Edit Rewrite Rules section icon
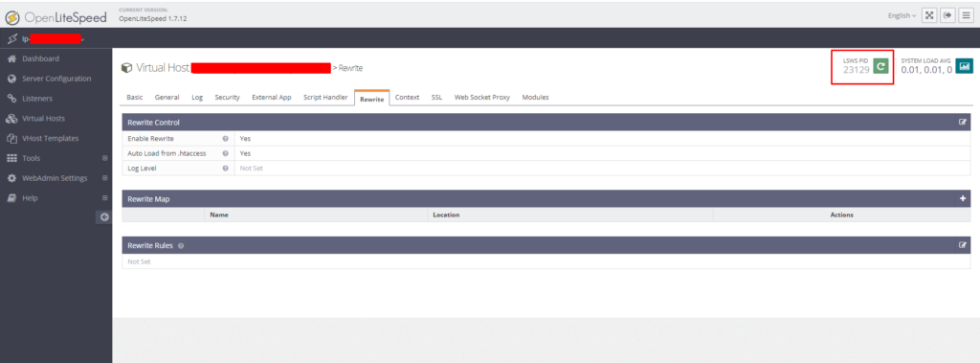The image size is (980, 363). pyautogui.click(x=963, y=245)
